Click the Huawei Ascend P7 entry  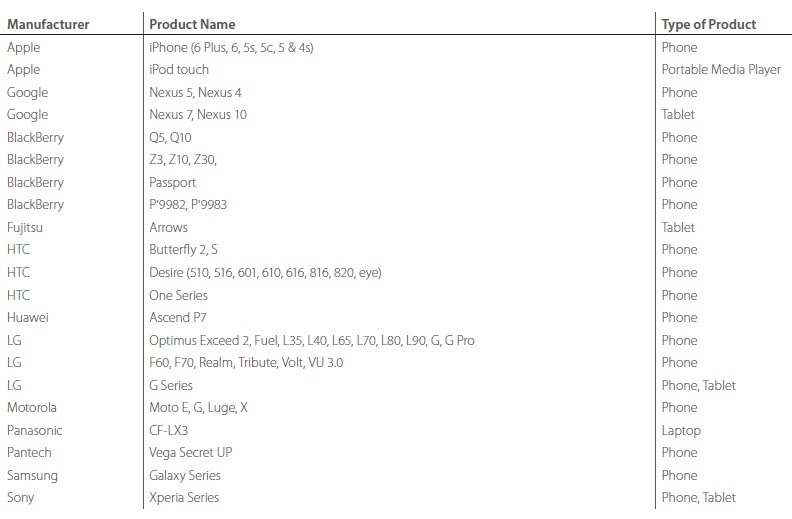[178, 318]
